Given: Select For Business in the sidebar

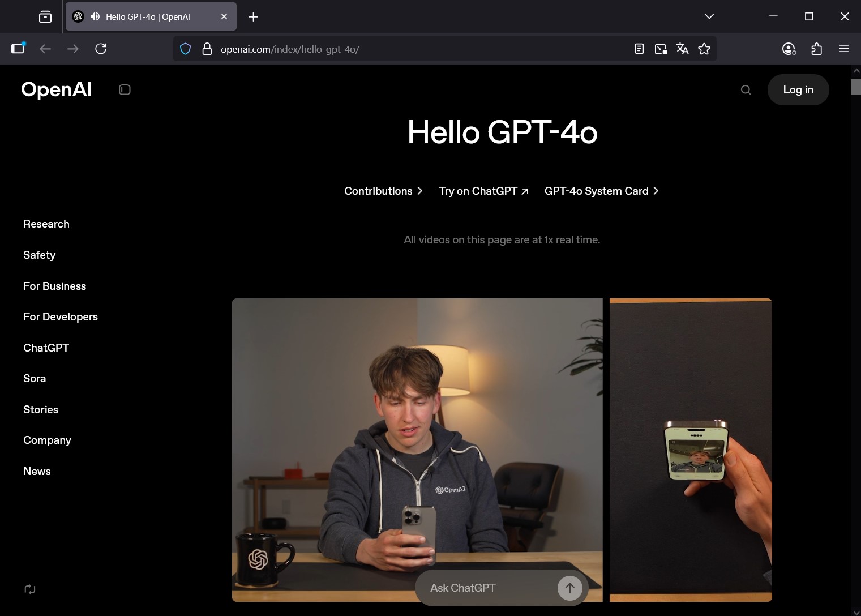Looking at the screenshot, I should [55, 286].
